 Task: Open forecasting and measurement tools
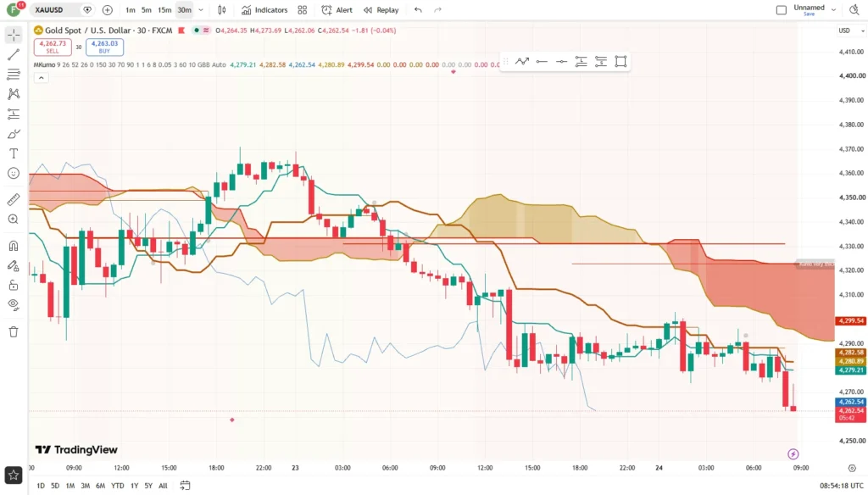click(x=14, y=114)
